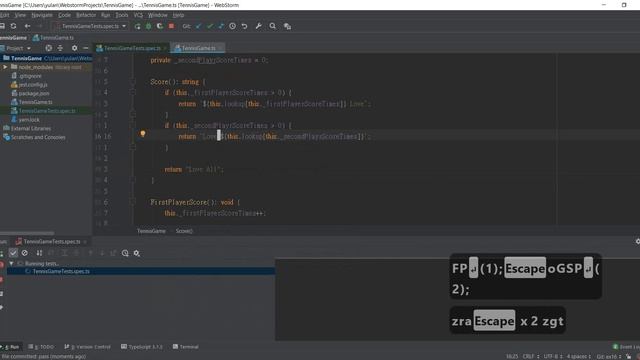
Task: Toggle Show Passed tests checkmark
Action: point(13,253)
